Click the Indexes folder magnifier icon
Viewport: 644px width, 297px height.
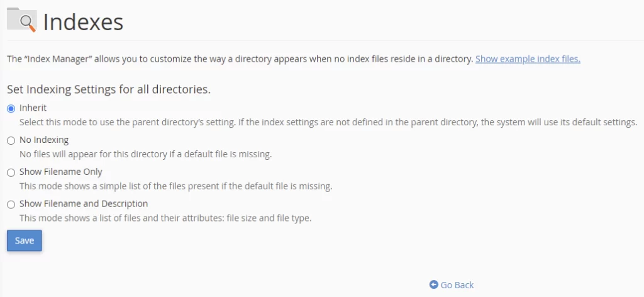pyautogui.click(x=23, y=20)
